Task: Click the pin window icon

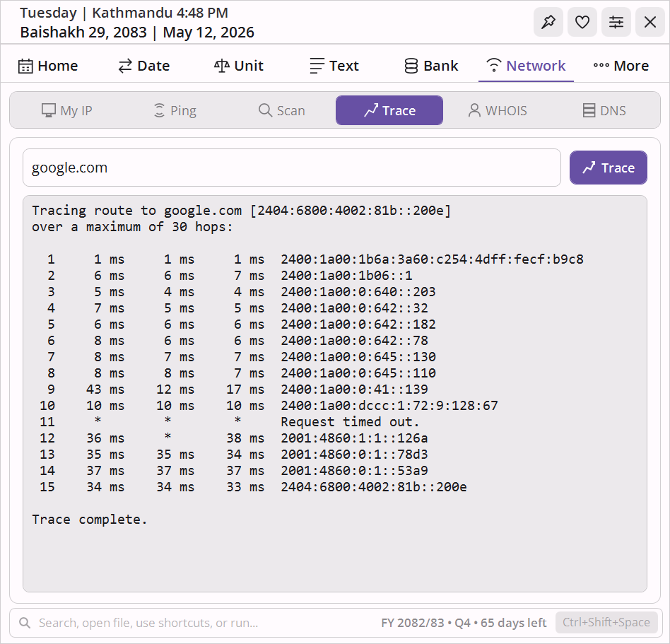Action: tap(548, 22)
